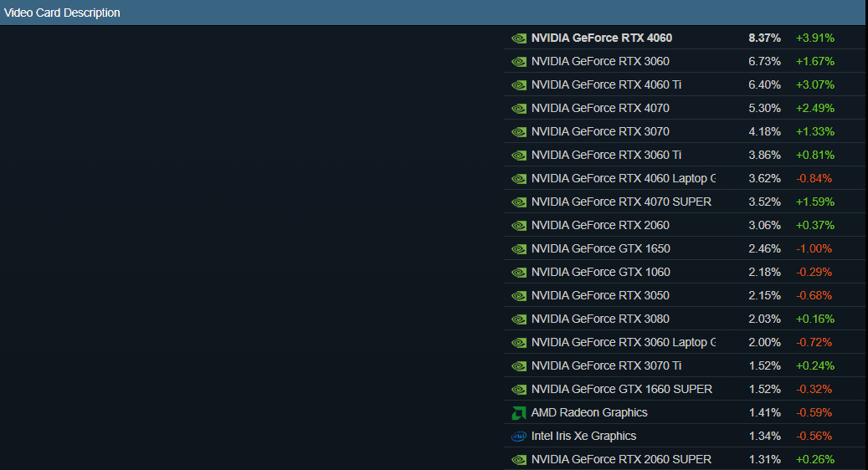Viewport: 868px width, 470px height.
Task: Click the -0.72% change value
Action: coord(814,342)
